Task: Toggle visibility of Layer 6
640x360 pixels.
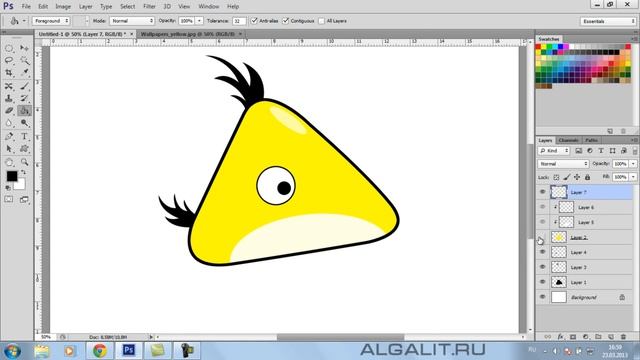Action: [x=542, y=207]
